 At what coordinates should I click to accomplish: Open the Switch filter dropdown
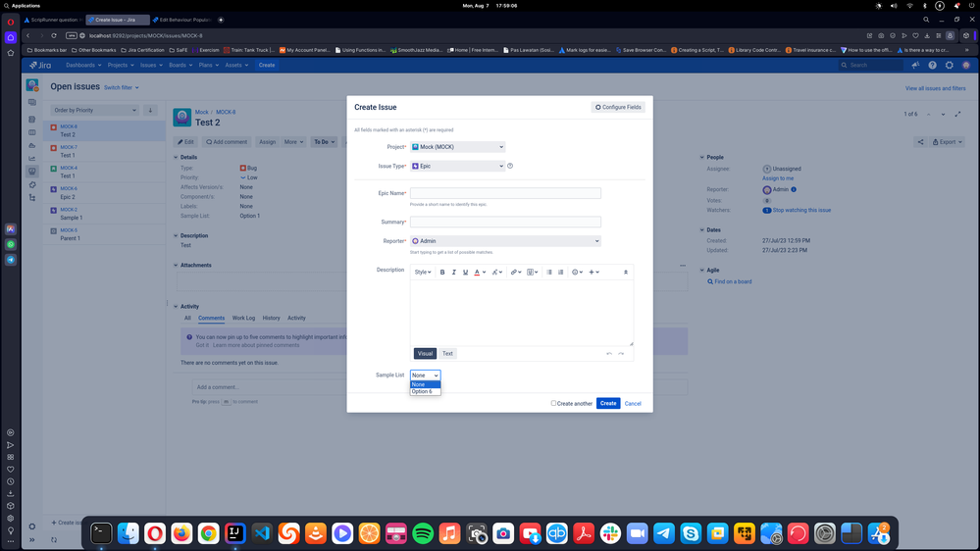click(x=122, y=87)
